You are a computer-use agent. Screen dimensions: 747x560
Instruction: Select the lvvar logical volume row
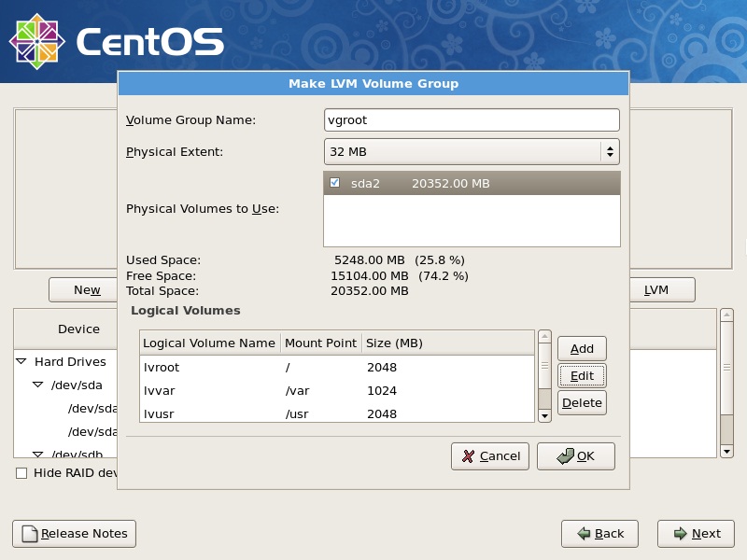[x=337, y=390]
